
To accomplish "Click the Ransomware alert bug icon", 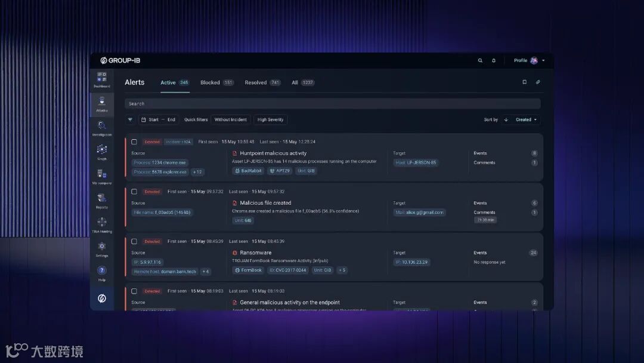I will pyautogui.click(x=235, y=253).
